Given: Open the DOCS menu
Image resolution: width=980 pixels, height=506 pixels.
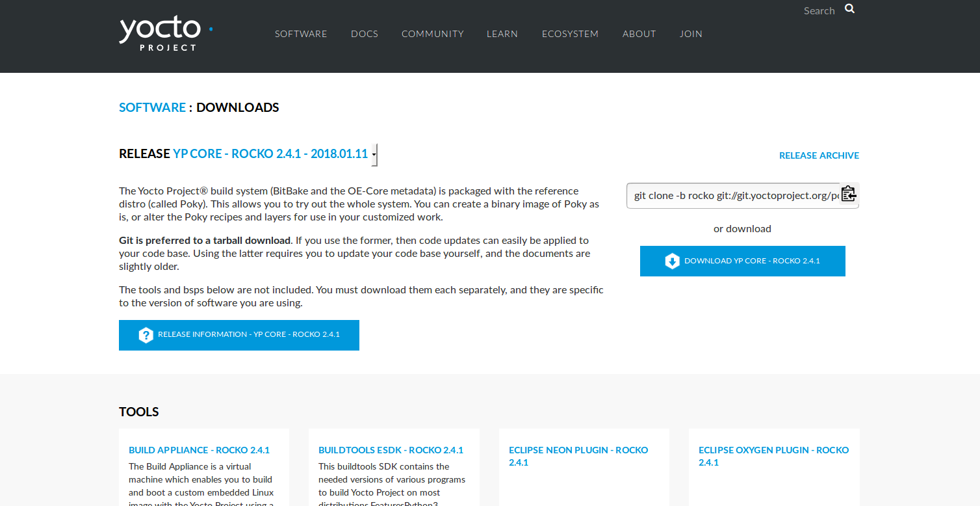Looking at the screenshot, I should click(365, 34).
